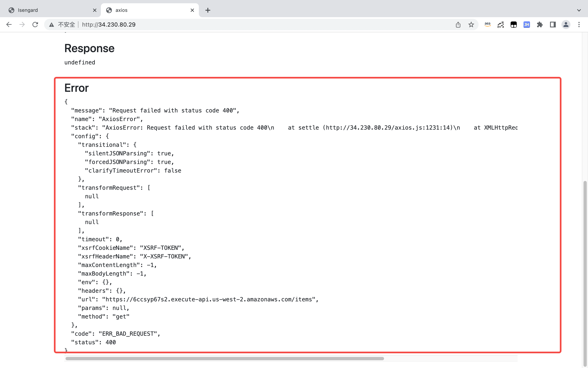Click the "status": 400 line

(94, 342)
